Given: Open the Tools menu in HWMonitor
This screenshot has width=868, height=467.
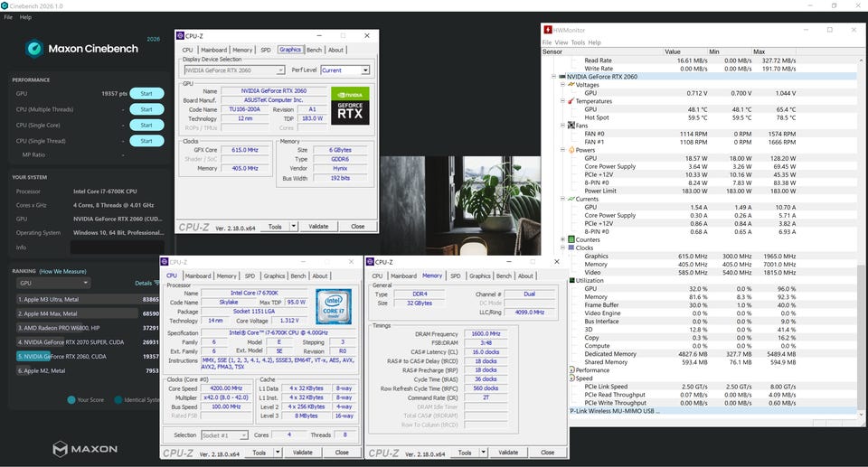Looking at the screenshot, I should point(578,42).
